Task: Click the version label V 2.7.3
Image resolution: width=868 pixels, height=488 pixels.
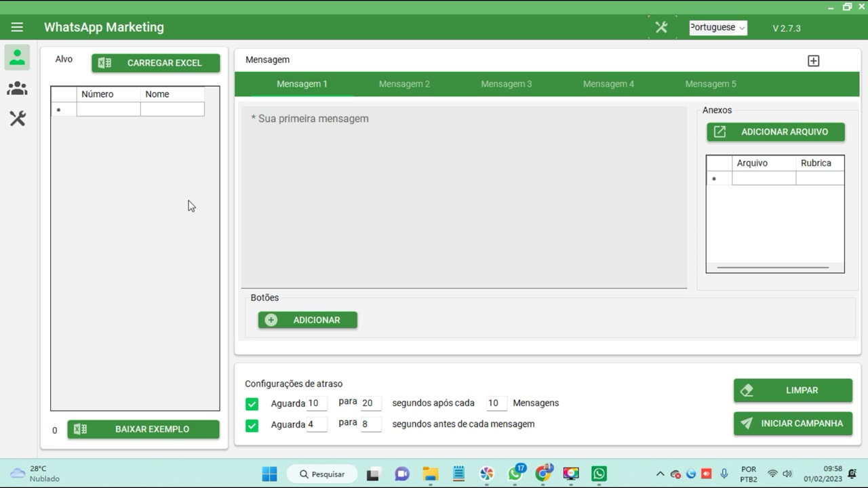Action: click(787, 28)
